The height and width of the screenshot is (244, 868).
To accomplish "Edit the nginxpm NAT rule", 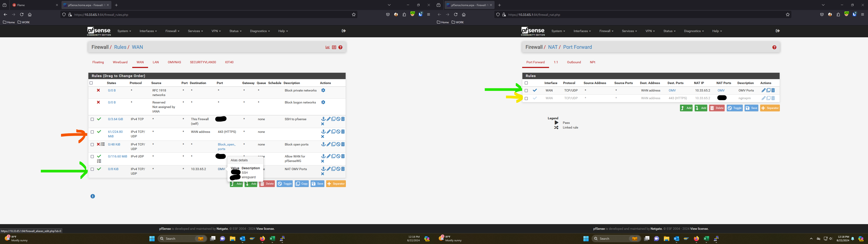I will 764,98.
